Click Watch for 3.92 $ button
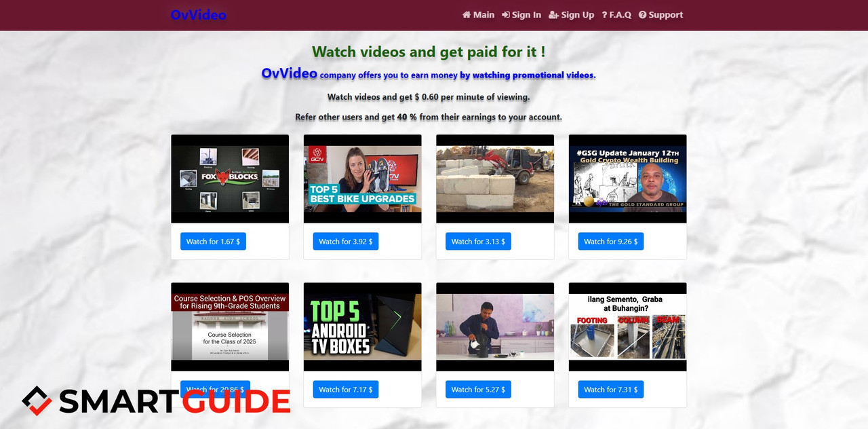The image size is (868, 429). point(346,242)
